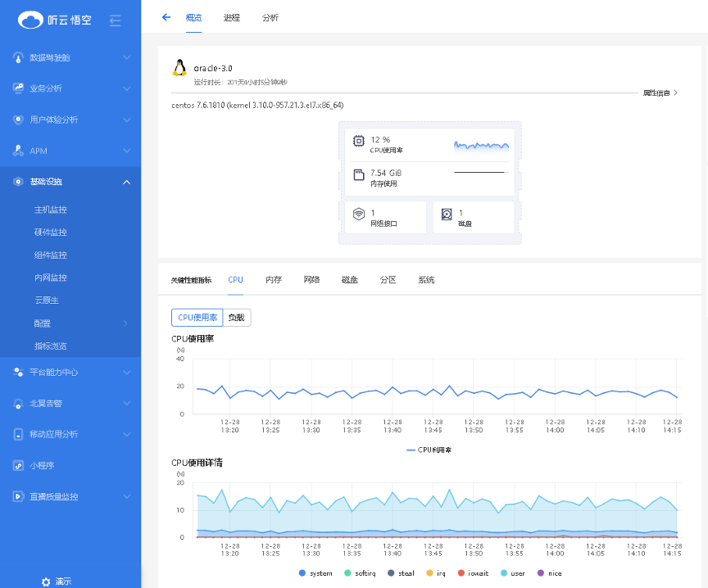Click the Linux penguin host icon
Screen dimensions: 708x588
click(179, 69)
